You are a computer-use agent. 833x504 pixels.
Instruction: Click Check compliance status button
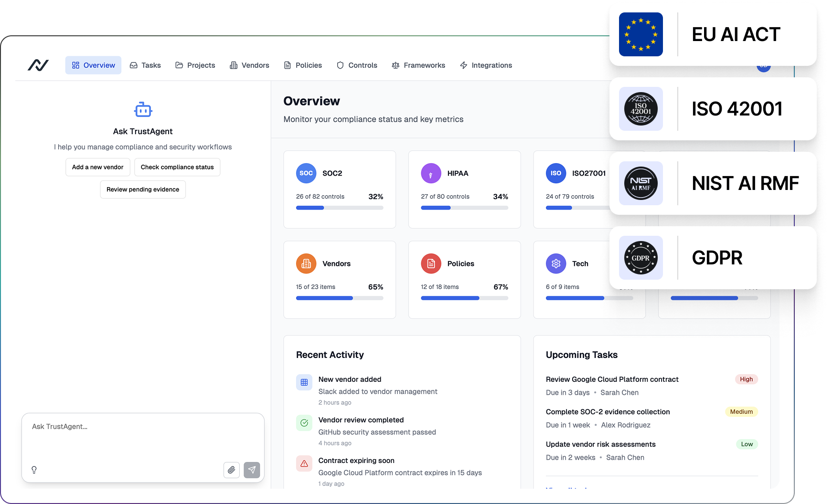click(177, 167)
